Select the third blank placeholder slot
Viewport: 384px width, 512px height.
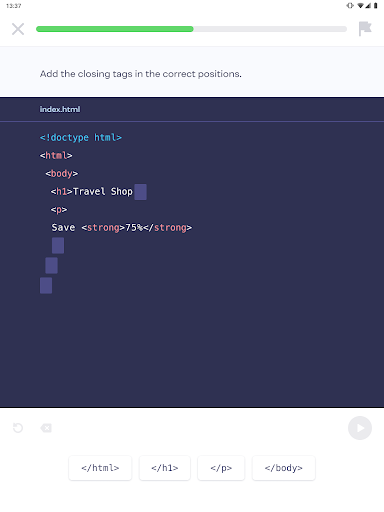pyautogui.click(x=51, y=265)
